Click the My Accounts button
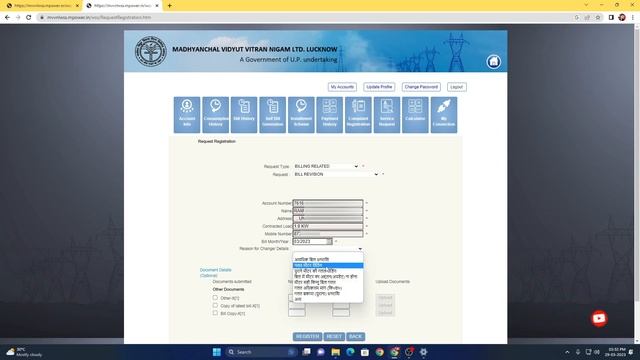Screen dimensions: 640x360 point(342,87)
